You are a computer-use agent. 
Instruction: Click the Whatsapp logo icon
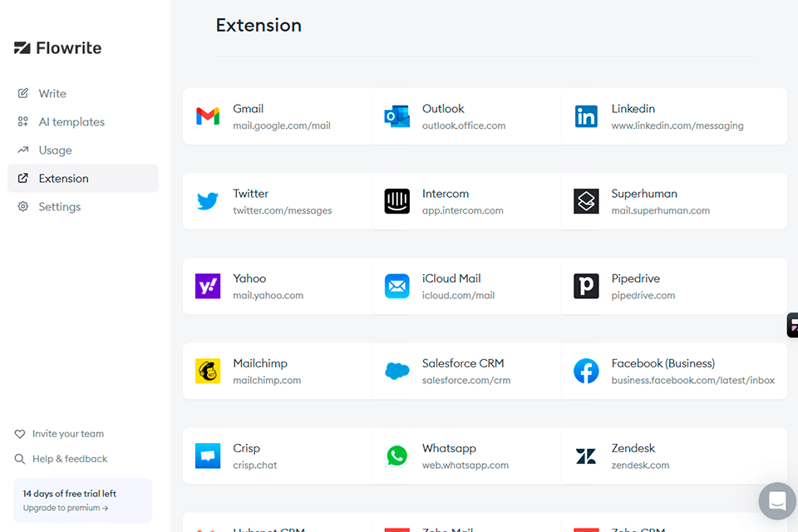pos(397,456)
